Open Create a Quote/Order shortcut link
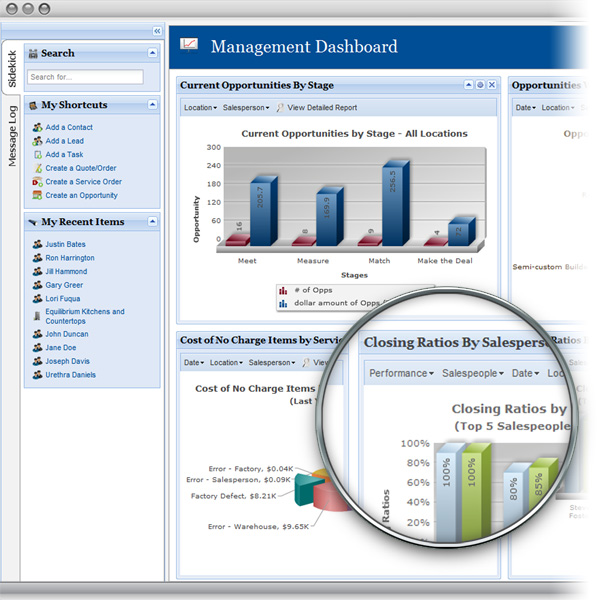The width and height of the screenshot is (600, 600). point(81,168)
